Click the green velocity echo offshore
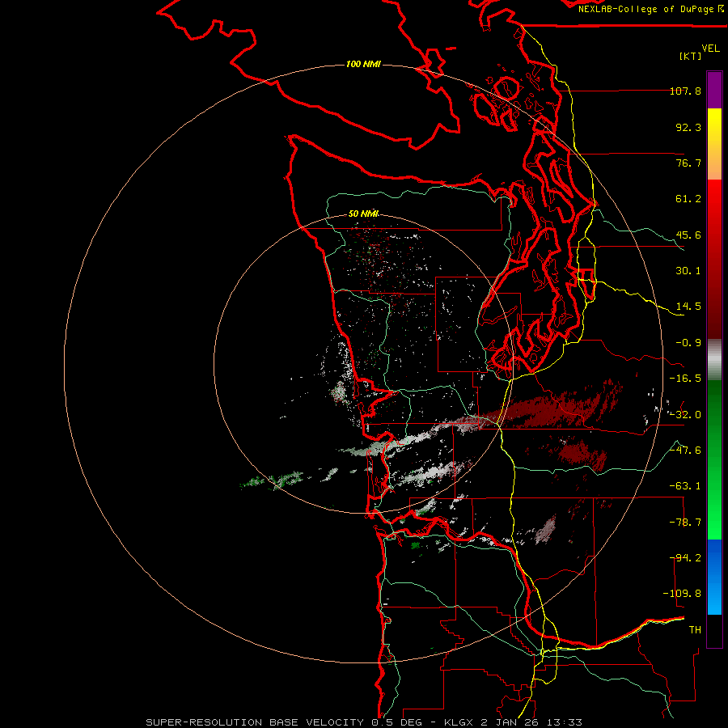The width and height of the screenshot is (728, 728). pyautogui.click(x=273, y=480)
